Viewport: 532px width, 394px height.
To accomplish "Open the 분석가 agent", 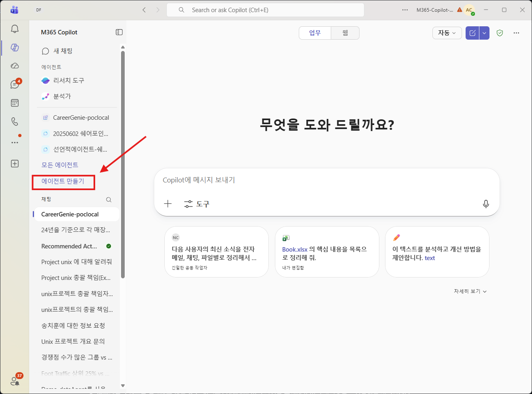I will pyautogui.click(x=77, y=96).
